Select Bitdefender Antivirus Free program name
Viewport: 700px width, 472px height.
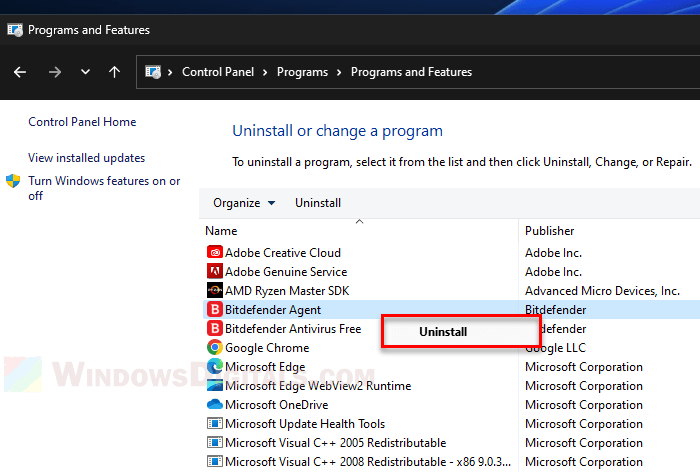coord(293,329)
